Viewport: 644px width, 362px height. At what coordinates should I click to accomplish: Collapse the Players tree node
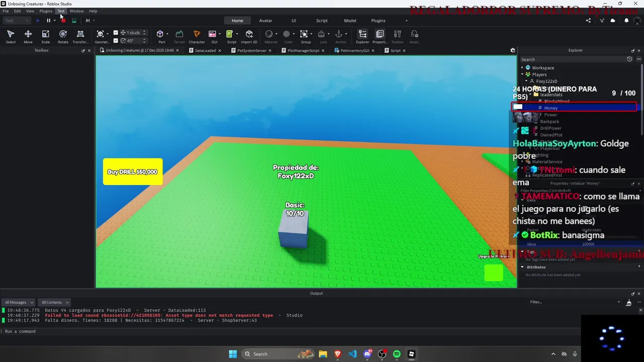pyautogui.click(x=522, y=74)
